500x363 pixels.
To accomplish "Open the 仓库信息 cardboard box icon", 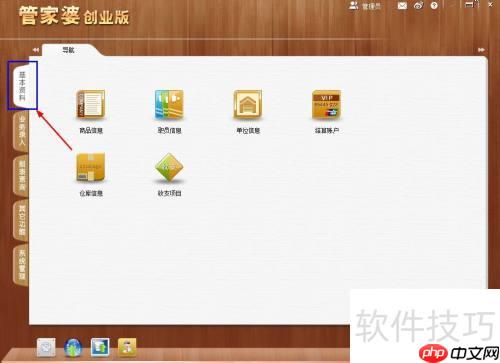I will point(91,167).
